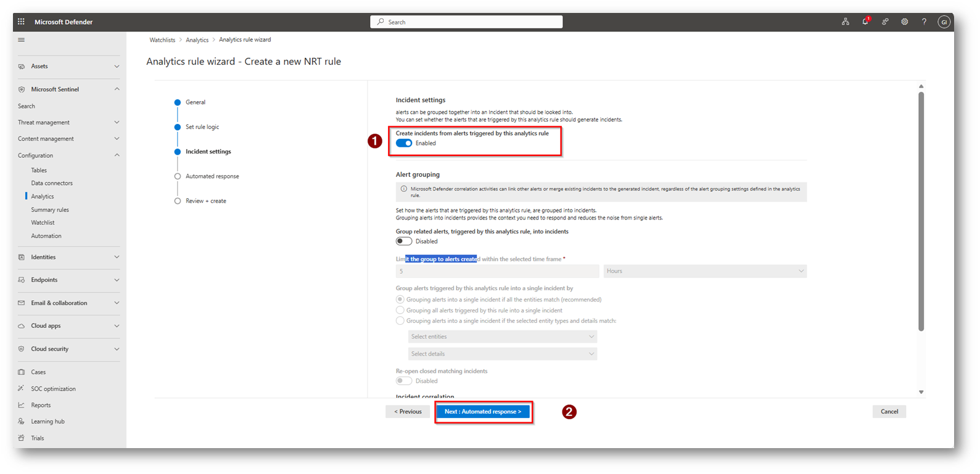
Task: Open Summary rules in the sidebar
Action: (50, 210)
